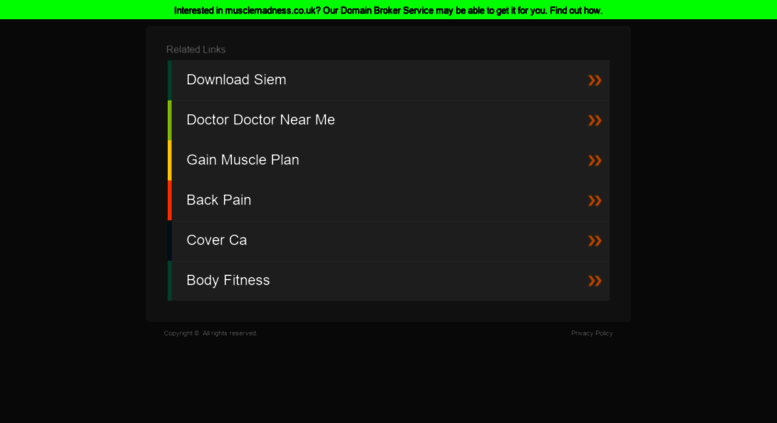This screenshot has height=423, width=777.
Task: Click the lime color bar beside Doctor Doctor Near Me
Action: click(169, 120)
